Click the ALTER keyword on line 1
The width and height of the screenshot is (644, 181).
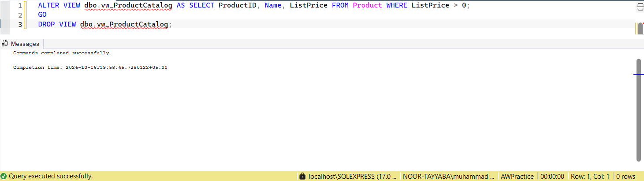tap(47, 6)
